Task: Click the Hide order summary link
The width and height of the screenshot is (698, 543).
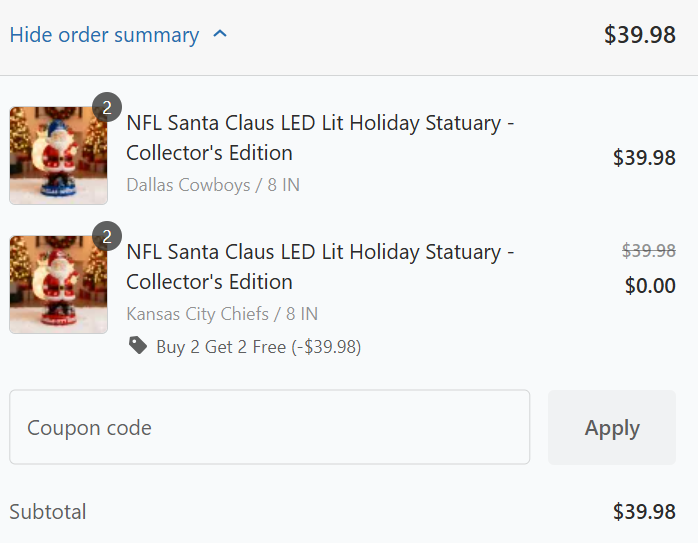Action: (104, 35)
